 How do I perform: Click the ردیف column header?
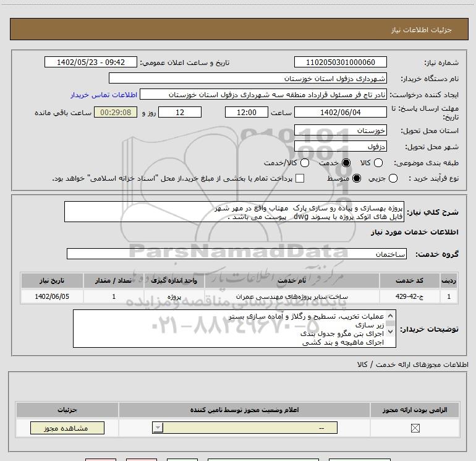tap(449, 280)
